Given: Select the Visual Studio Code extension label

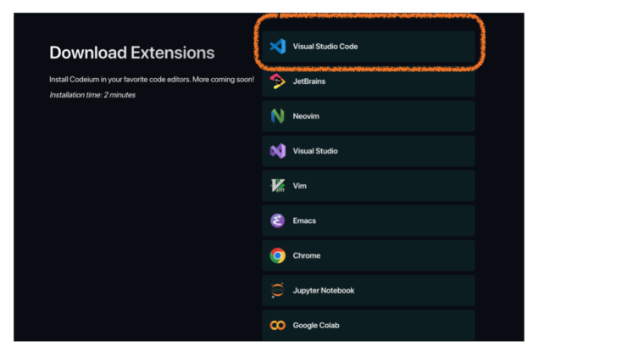Looking at the screenshot, I should pyautogui.click(x=325, y=47).
